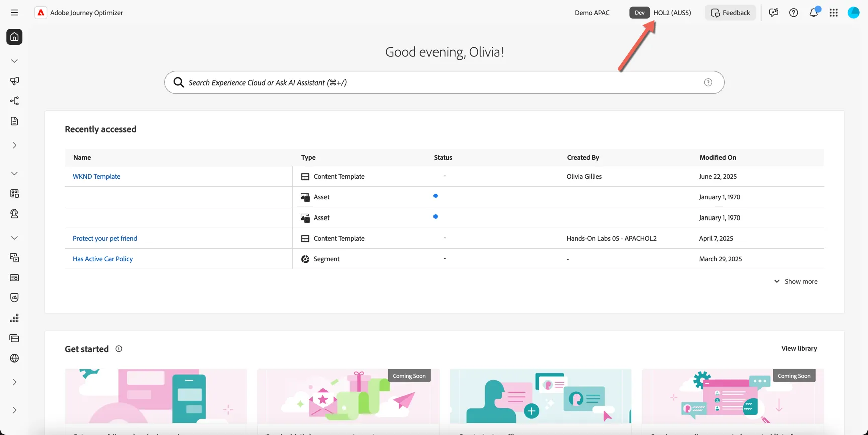
Task: Open the shield image icon in sidebar
Action: [14, 298]
